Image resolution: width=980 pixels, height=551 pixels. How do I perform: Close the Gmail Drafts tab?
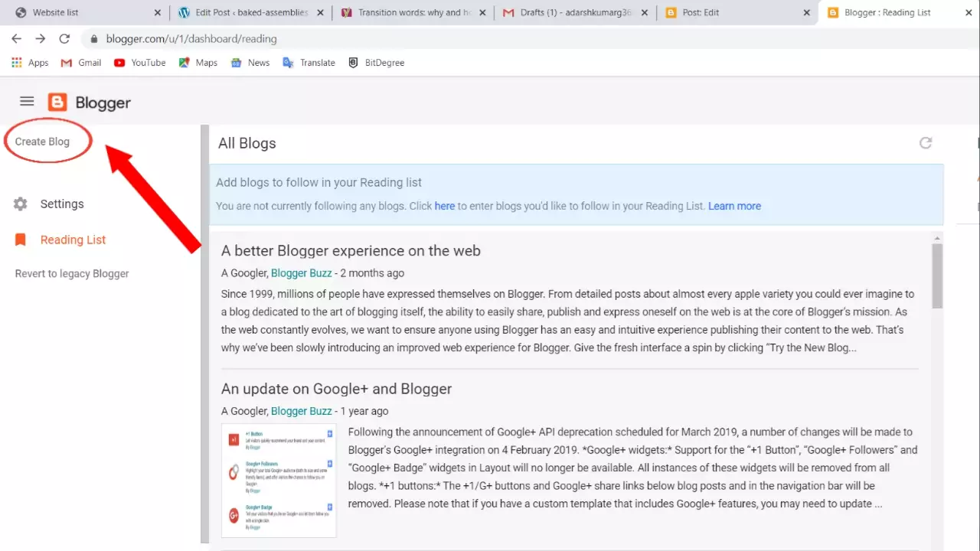(x=644, y=13)
